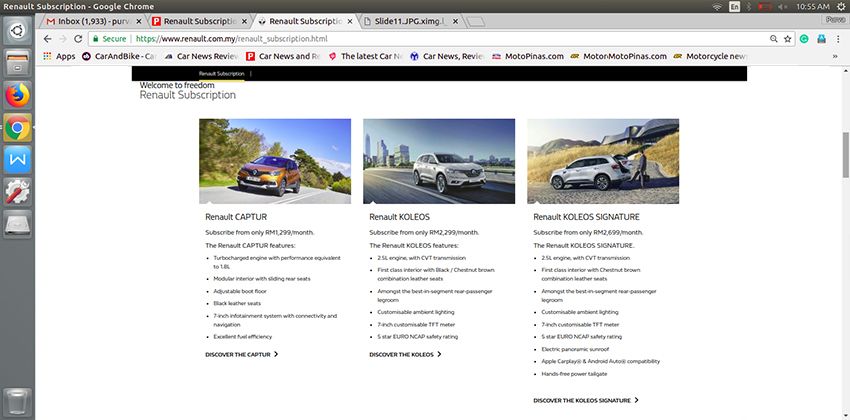Open the Motorcycle news bookmark
Viewport: 850px width, 420px height.
pyautogui.click(x=710, y=56)
